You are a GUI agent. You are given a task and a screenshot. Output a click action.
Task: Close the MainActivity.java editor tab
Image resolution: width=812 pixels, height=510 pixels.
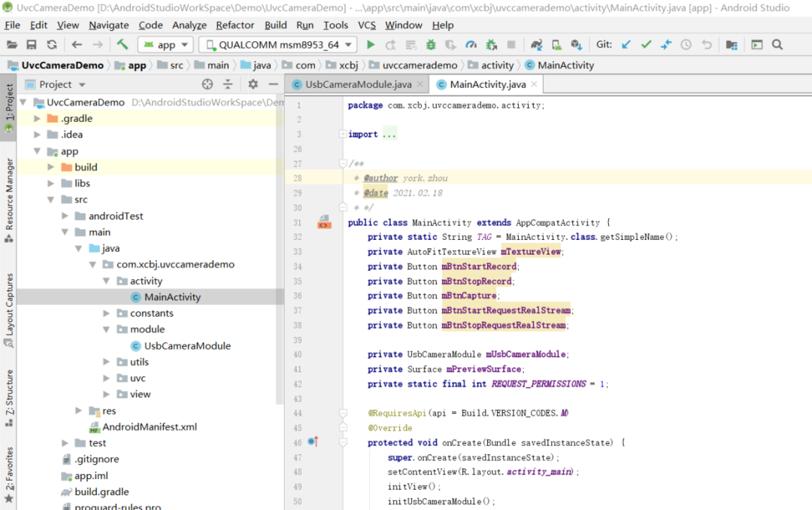[x=534, y=84]
